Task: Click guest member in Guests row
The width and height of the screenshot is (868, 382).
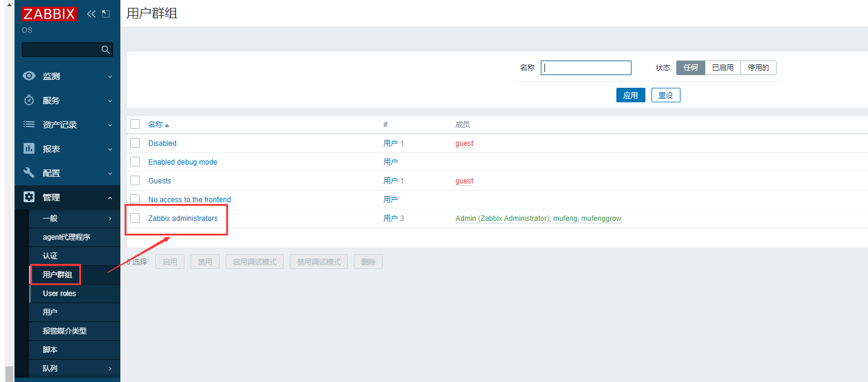Action: pyautogui.click(x=465, y=181)
